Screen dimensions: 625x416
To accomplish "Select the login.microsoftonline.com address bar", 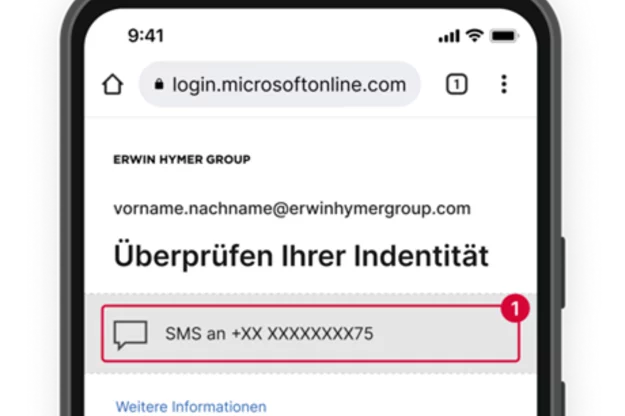I will pos(279,84).
